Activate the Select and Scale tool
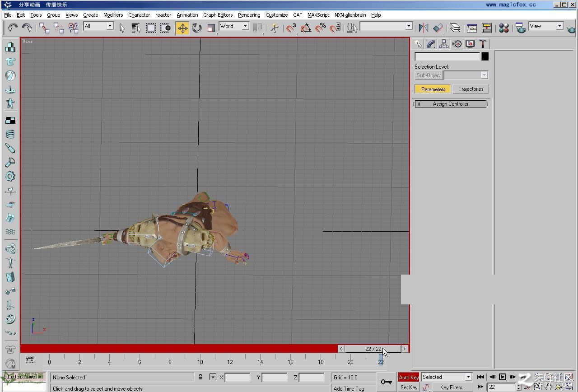578x392 pixels. (211, 28)
